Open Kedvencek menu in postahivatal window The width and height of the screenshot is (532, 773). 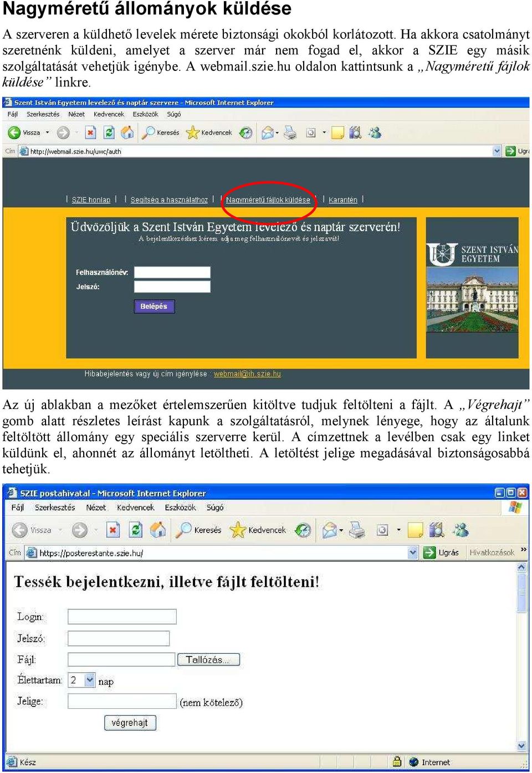(x=136, y=507)
